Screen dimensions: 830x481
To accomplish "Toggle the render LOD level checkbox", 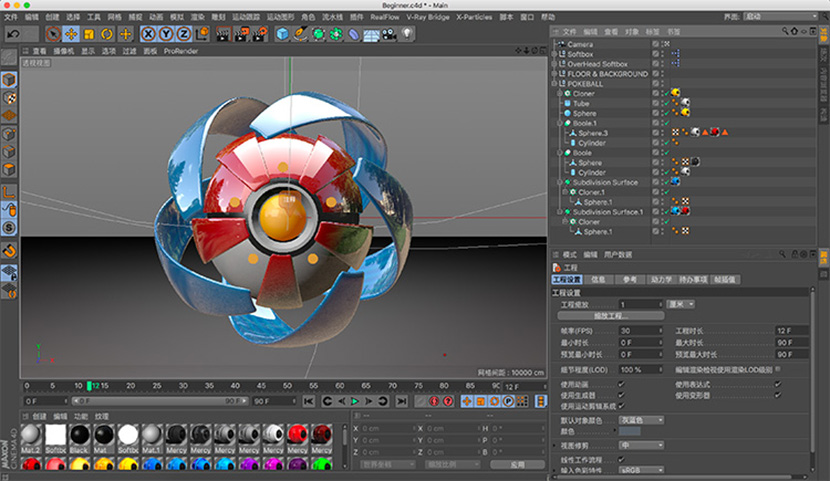I will coord(778,369).
